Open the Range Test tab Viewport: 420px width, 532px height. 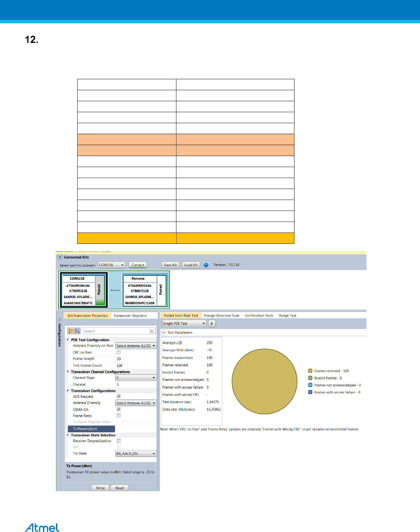288,316
